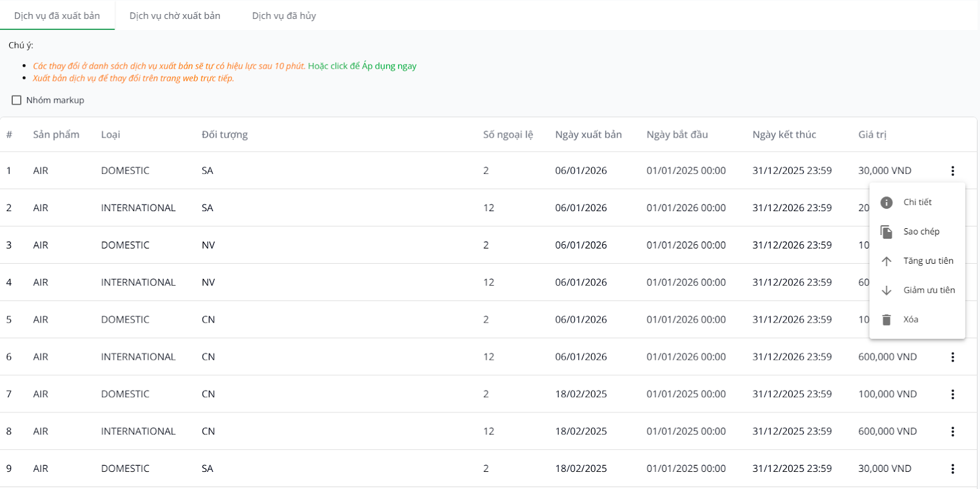Click the up arrow icon for Tăng ưu tiên
Screen dimensions: 980x489
coord(886,261)
